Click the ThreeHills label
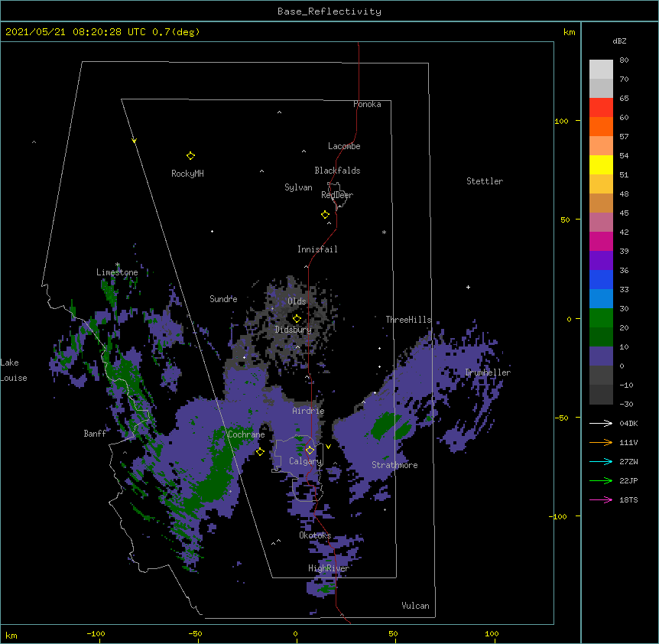 coord(408,320)
